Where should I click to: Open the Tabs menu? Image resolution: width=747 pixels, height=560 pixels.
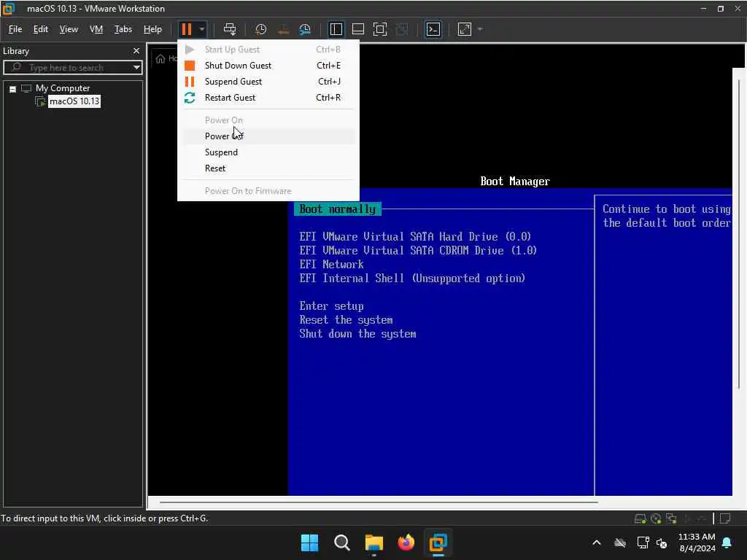point(123,29)
